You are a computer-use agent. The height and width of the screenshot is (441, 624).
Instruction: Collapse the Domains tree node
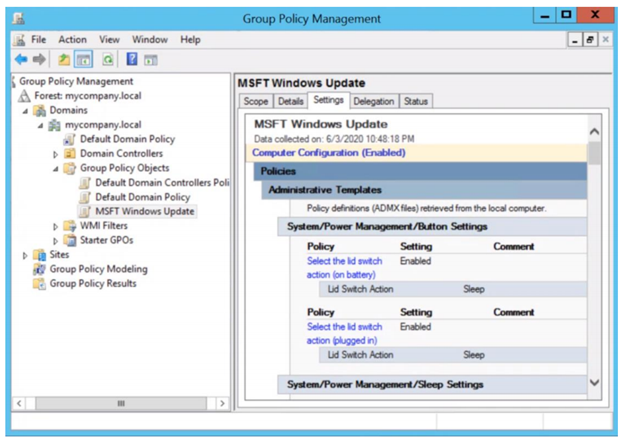coord(25,111)
